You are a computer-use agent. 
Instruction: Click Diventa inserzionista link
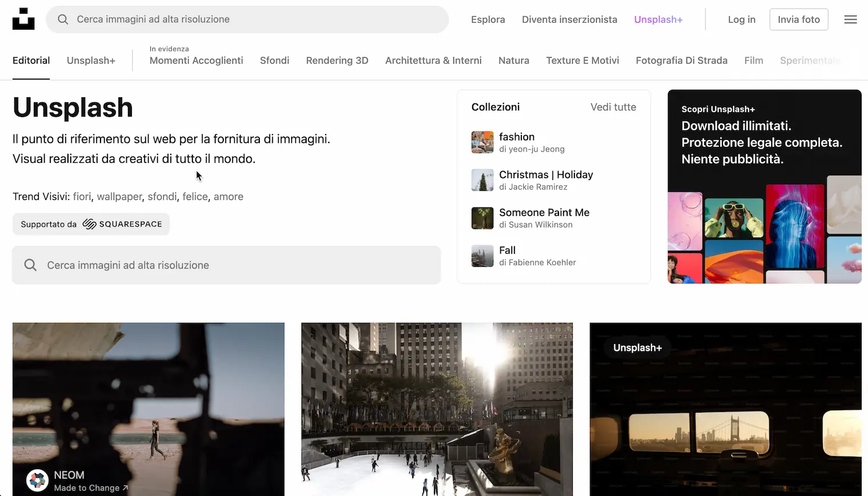pos(569,19)
